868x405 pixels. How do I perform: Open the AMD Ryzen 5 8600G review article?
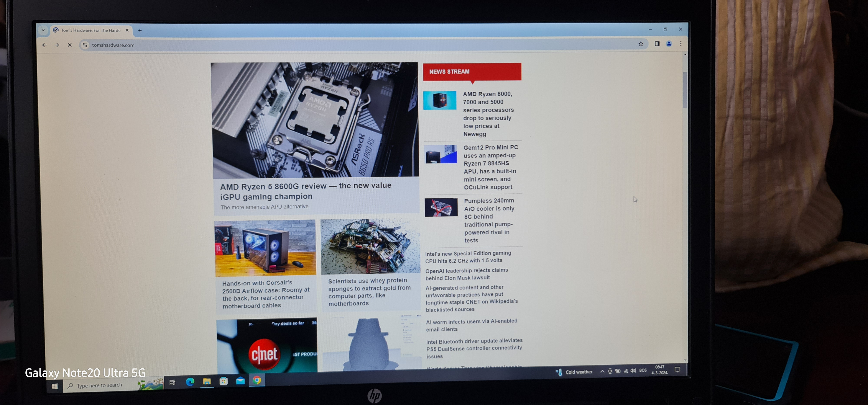coord(305,191)
